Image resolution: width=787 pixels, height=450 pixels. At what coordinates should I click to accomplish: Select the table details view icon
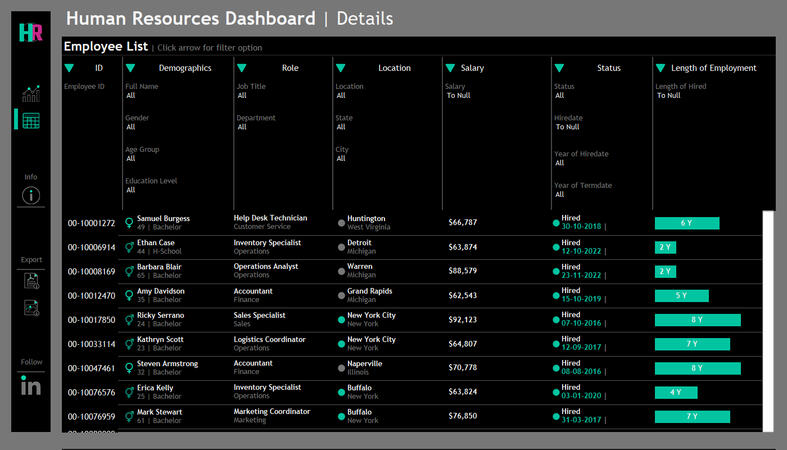pyautogui.click(x=31, y=120)
